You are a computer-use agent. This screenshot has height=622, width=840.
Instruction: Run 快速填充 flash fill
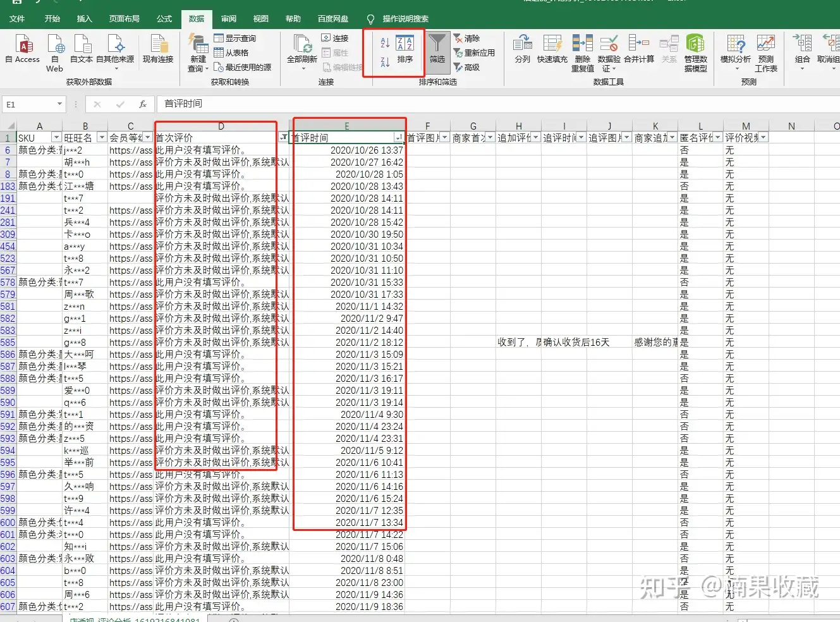pos(552,49)
